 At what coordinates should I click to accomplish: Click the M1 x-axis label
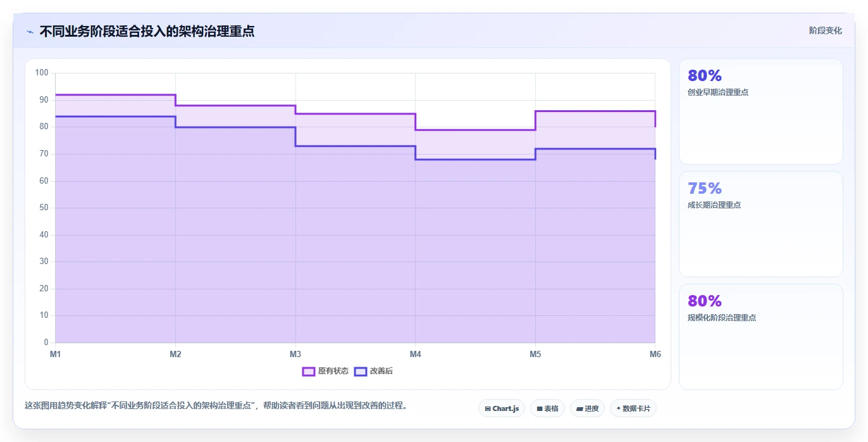click(x=56, y=354)
